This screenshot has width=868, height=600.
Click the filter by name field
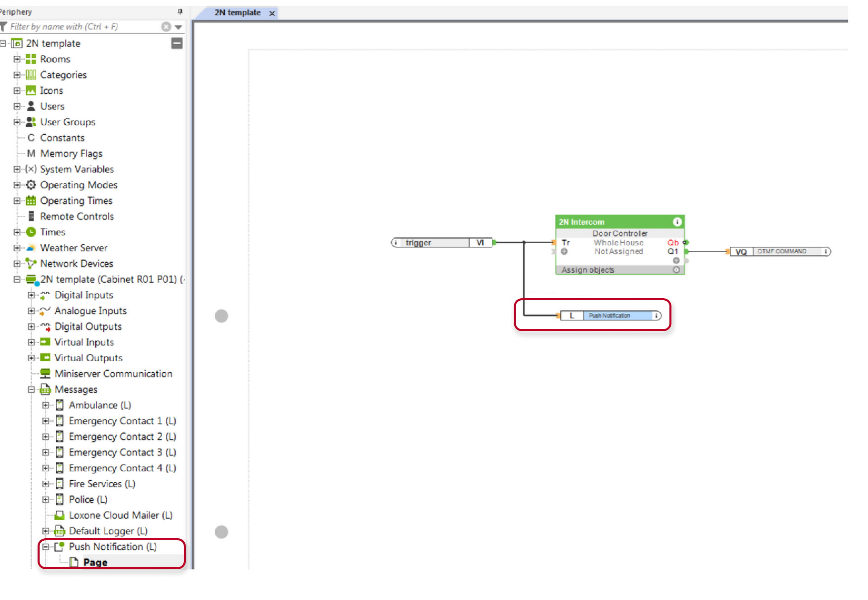(84, 27)
